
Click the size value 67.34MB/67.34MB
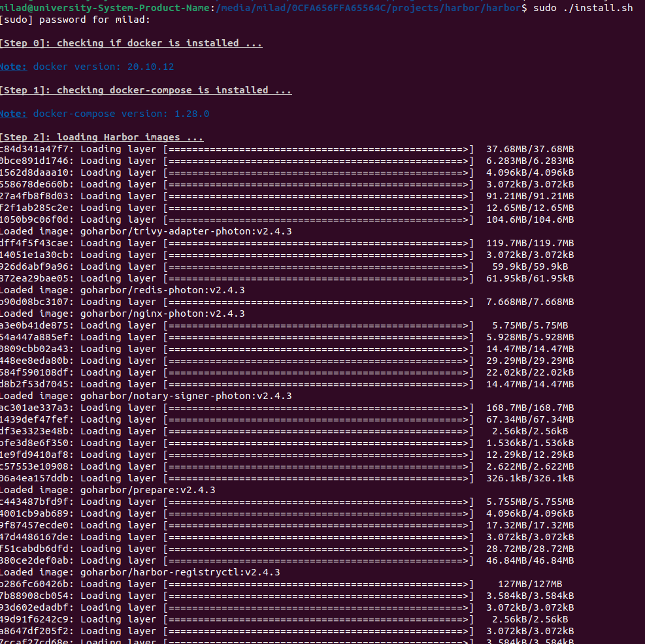click(x=530, y=419)
